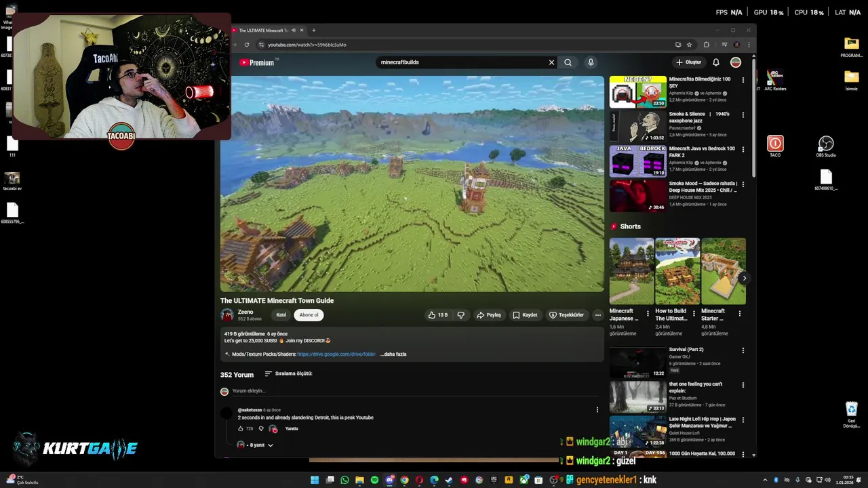Open Minecraft Japanese short thumbnail
Image resolution: width=868 pixels, height=488 pixels.
click(631, 271)
